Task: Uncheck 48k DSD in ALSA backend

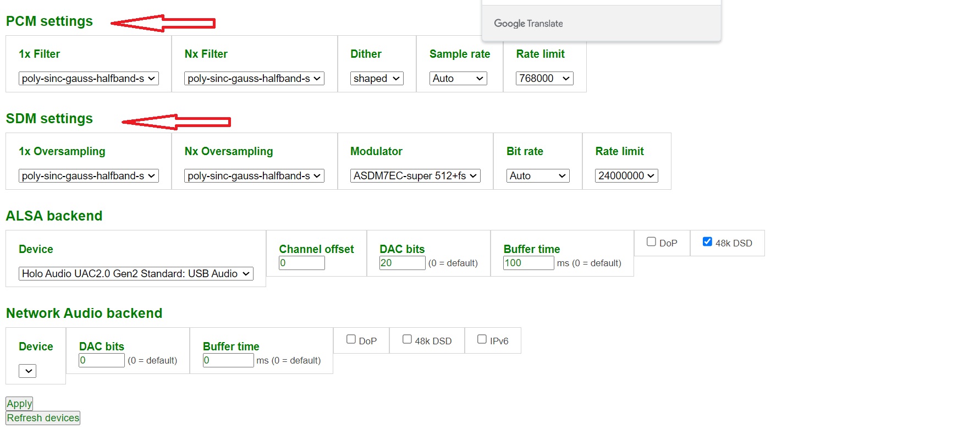Action: point(707,241)
